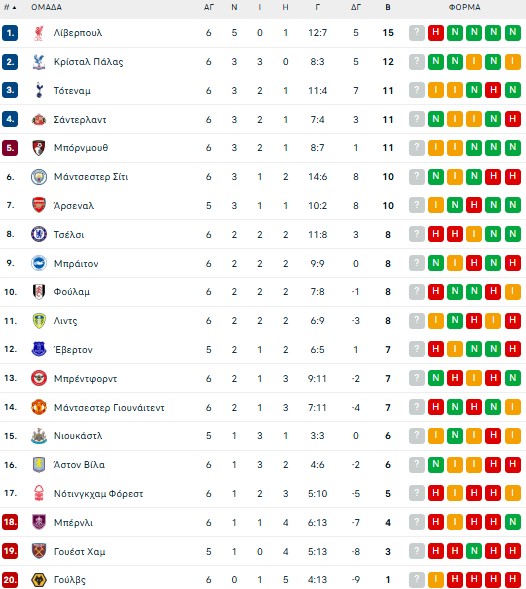Image resolution: width=526 pixels, height=589 pixels.
Task: Click the Arsenal cannon crest icon
Action: coord(39,205)
